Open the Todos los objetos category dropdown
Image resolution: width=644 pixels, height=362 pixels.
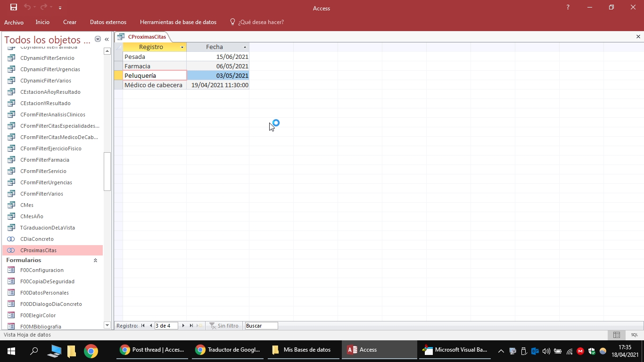coord(98,40)
